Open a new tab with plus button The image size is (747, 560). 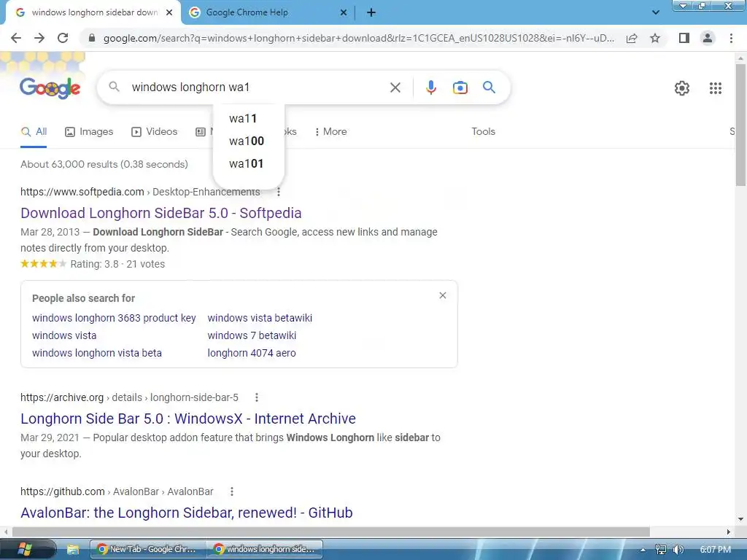(x=371, y=12)
